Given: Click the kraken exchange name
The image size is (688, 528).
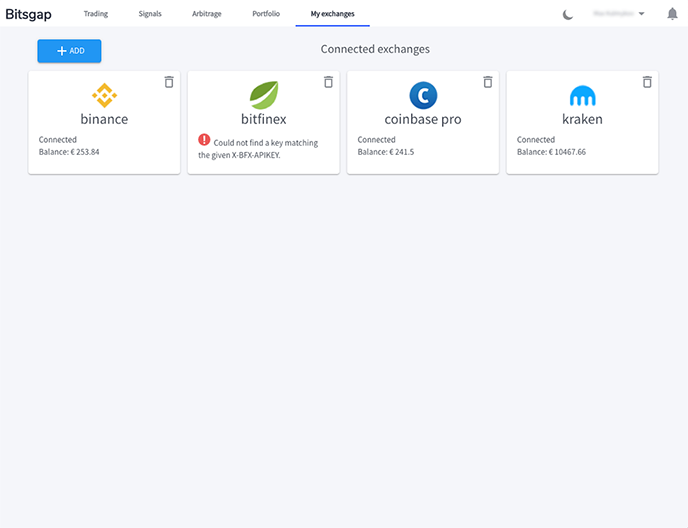Looking at the screenshot, I should (582, 119).
